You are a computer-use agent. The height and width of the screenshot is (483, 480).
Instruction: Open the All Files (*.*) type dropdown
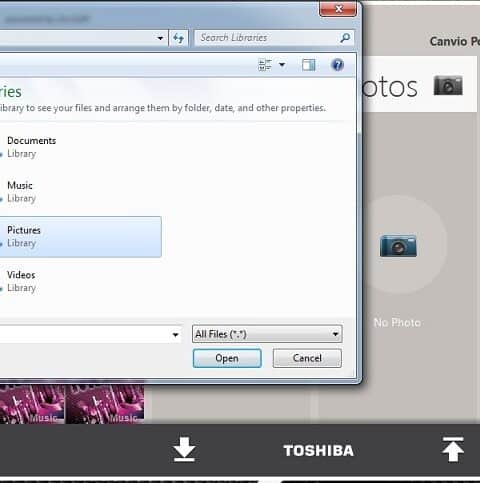267,334
